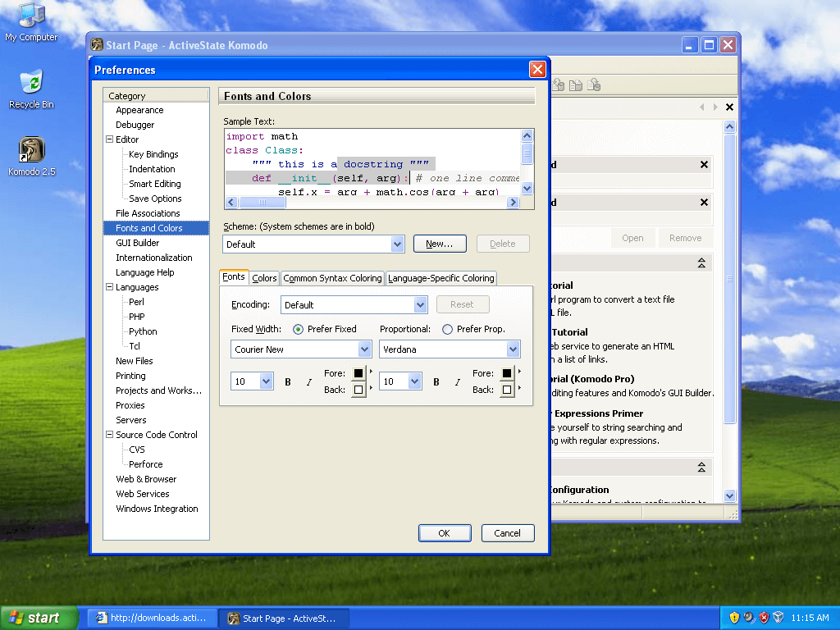The image size is (840, 630).
Task: Open the Windows start menu
Action: [x=39, y=618]
